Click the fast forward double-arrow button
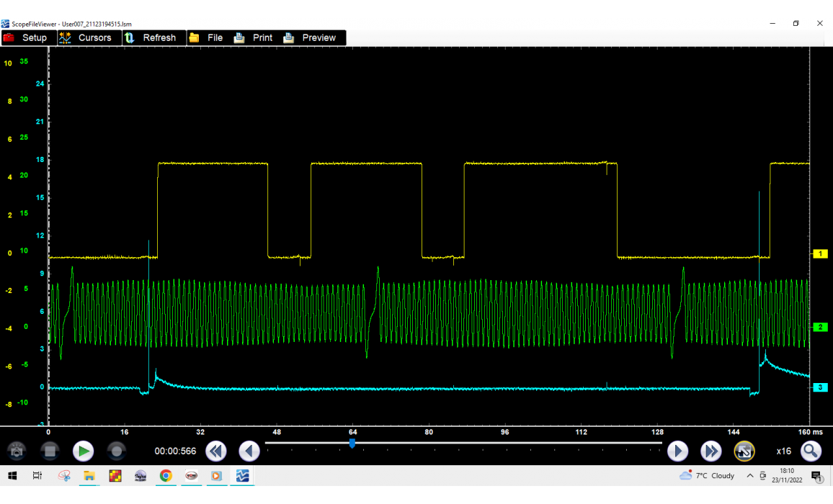Screen dimensions: 833x504 [x=710, y=451]
